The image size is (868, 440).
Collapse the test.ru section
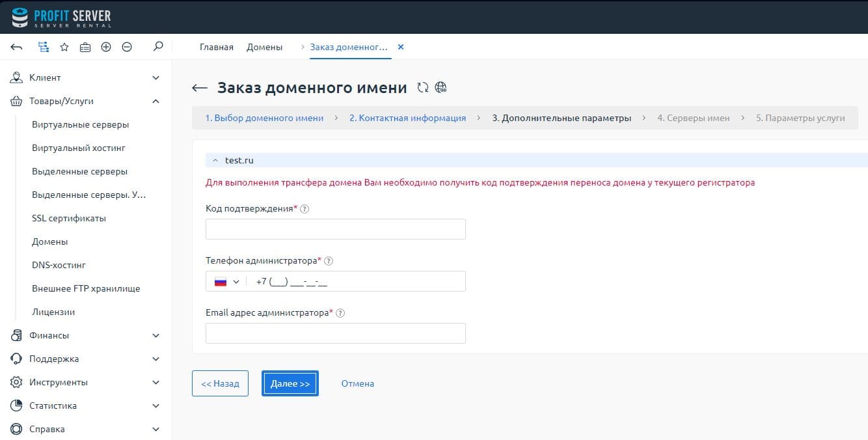click(x=215, y=160)
